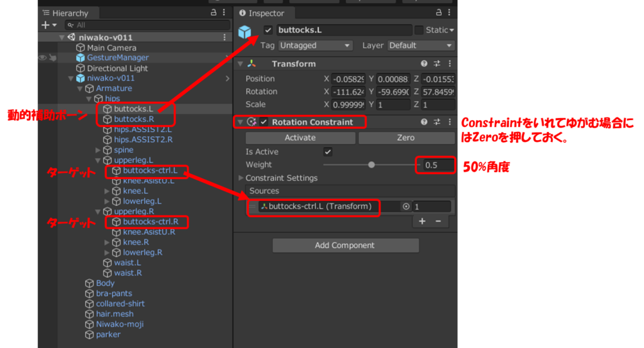Image resolution: width=644 pixels, height=348 pixels.
Task: Open Rotation Constraint three-dot context menu
Action: 449,122
